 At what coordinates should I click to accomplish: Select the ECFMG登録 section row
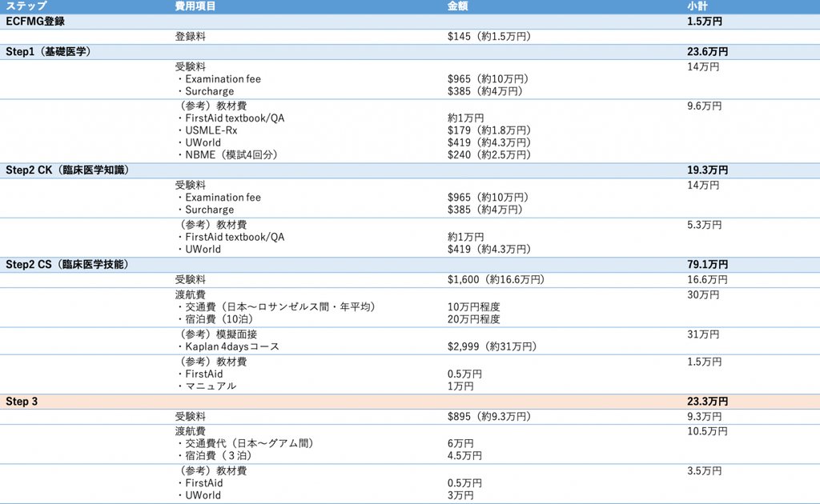coord(35,22)
